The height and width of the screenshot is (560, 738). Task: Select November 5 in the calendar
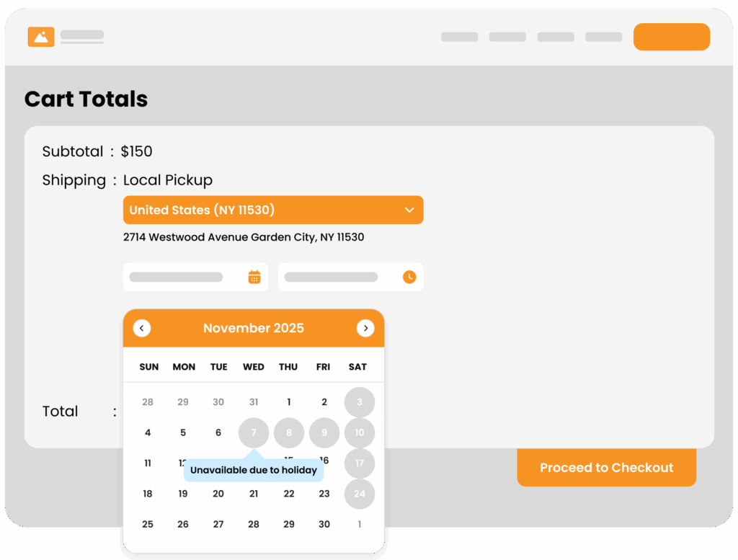(x=183, y=432)
